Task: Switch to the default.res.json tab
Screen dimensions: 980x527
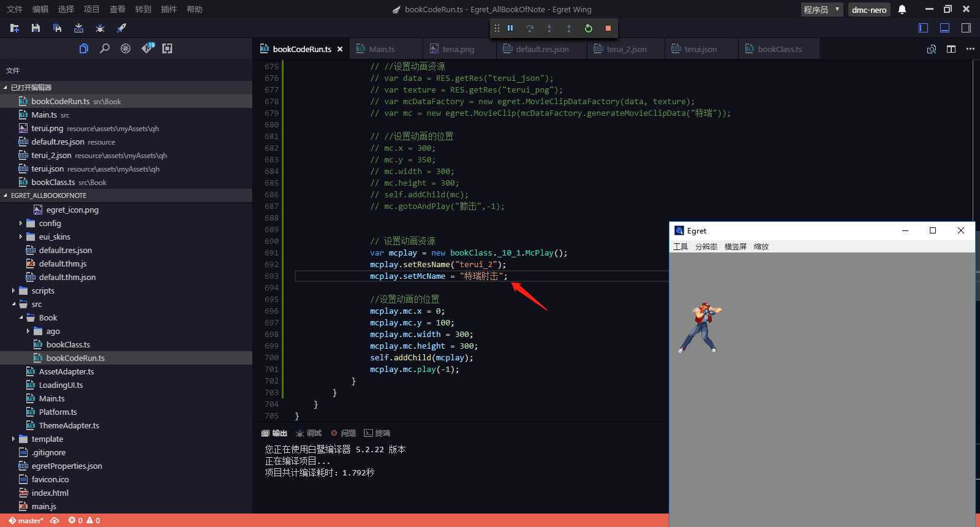Action: [542, 49]
